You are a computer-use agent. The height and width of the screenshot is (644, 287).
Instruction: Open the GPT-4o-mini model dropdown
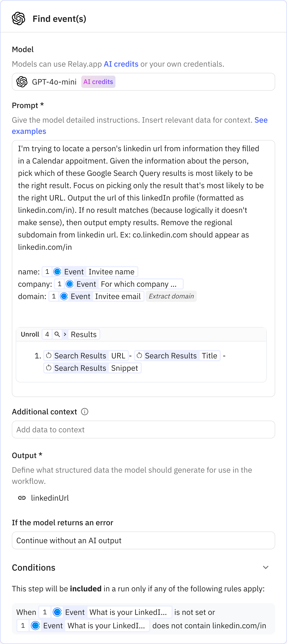(143, 82)
